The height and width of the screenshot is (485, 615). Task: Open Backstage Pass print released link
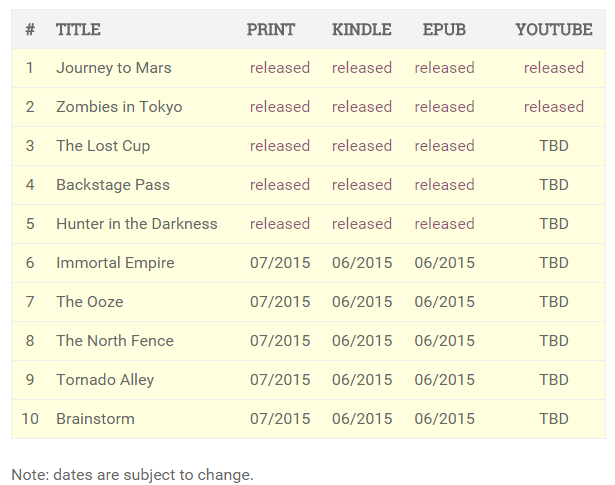point(280,185)
